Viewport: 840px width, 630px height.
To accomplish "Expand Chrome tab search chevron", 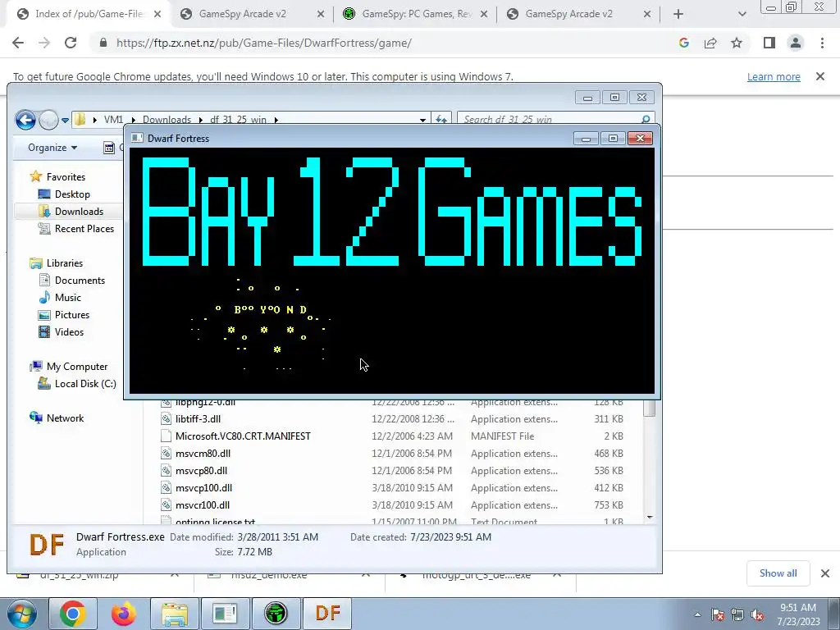I will click(x=742, y=15).
